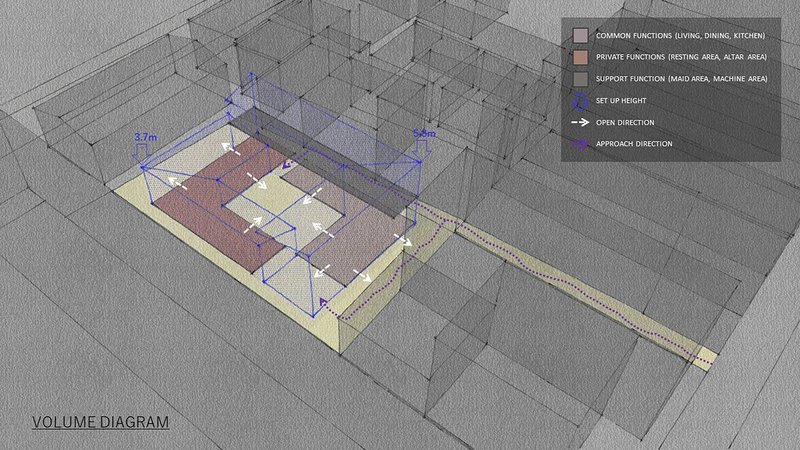
Task: Click the Common Functions color swatch in legend
Action: [x=579, y=36]
